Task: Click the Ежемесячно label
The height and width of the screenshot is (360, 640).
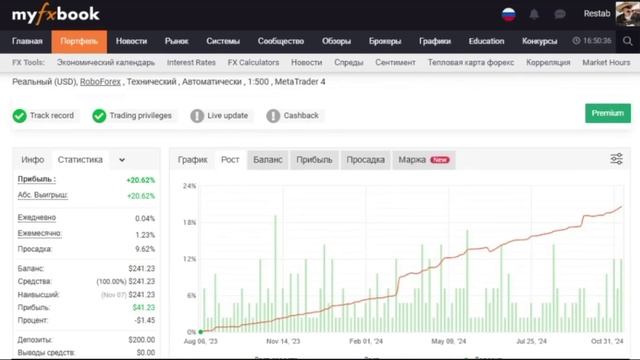Action: coord(40,233)
